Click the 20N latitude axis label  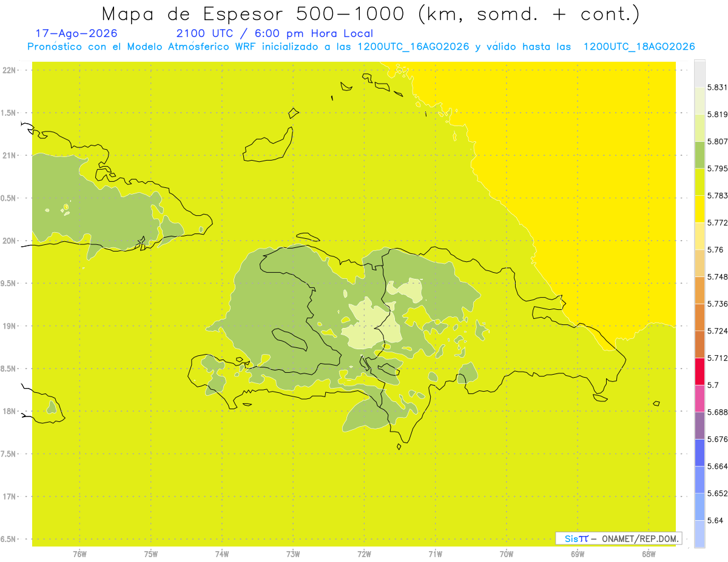pos(10,241)
